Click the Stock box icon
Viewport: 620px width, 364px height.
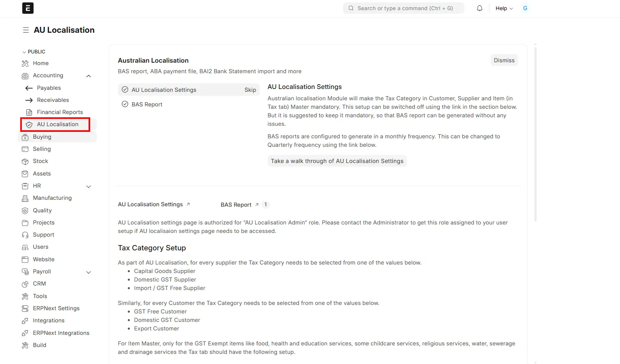(25, 161)
